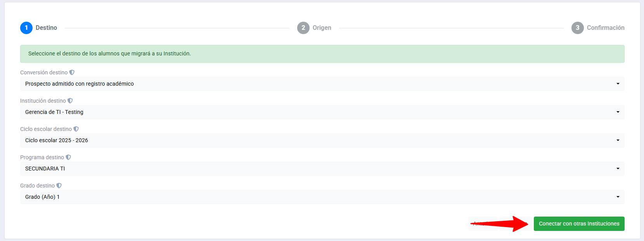Switch to the Origen step label
Viewport: 644px width, 241px height.
pos(322,28)
